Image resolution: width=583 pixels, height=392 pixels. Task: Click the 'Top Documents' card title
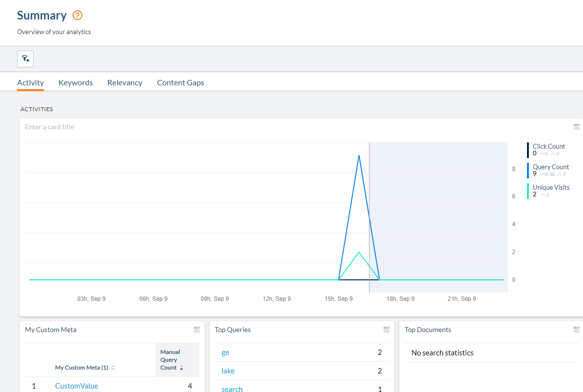tap(428, 330)
